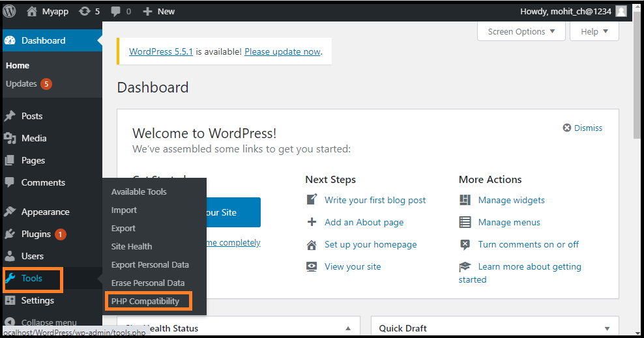644x338 pixels.
Task: Click the Plugins update count badge
Action: point(61,234)
